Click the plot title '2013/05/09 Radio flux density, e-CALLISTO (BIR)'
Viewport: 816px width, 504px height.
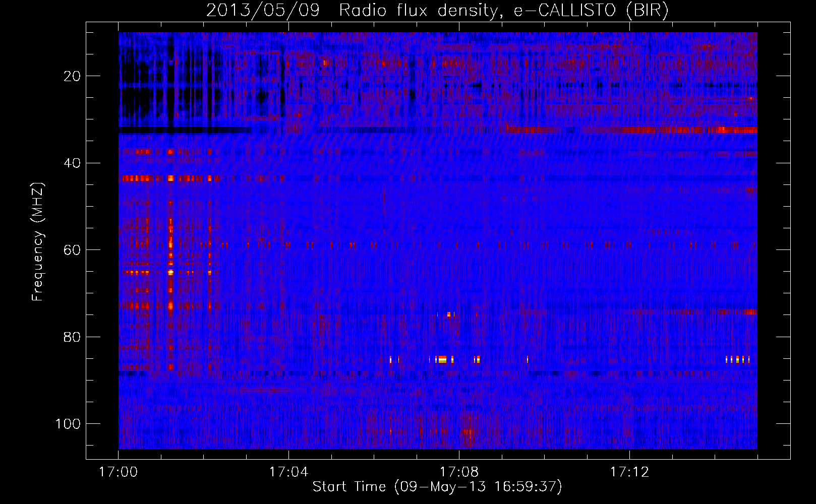click(x=437, y=11)
